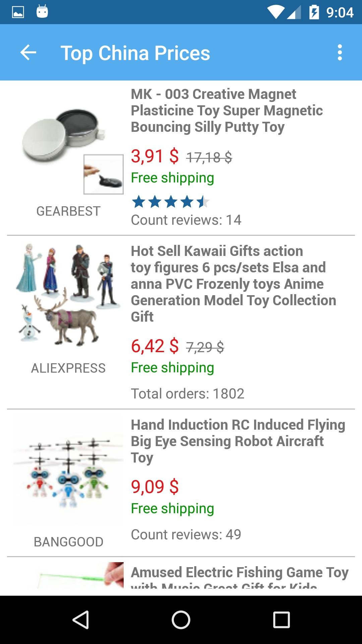Viewport: 362px width, 644px height.
Task: Tap the 3,91 $ price
Action: click(155, 156)
